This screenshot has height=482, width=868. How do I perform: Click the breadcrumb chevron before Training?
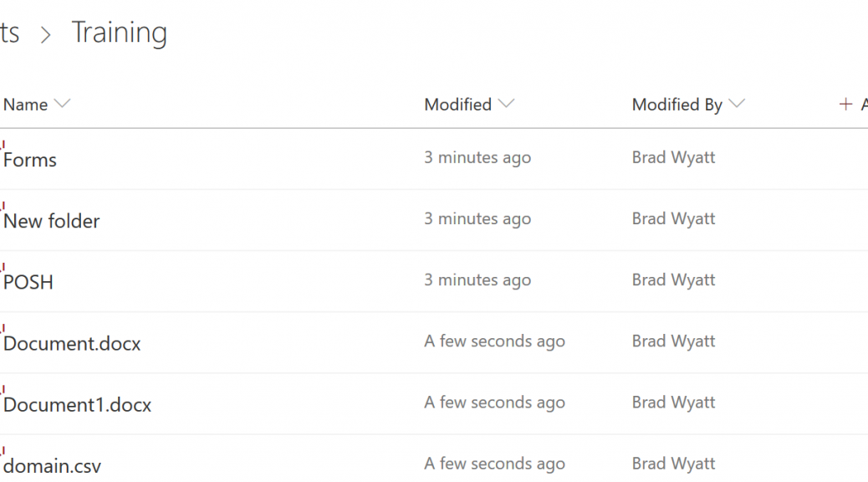[x=46, y=35]
